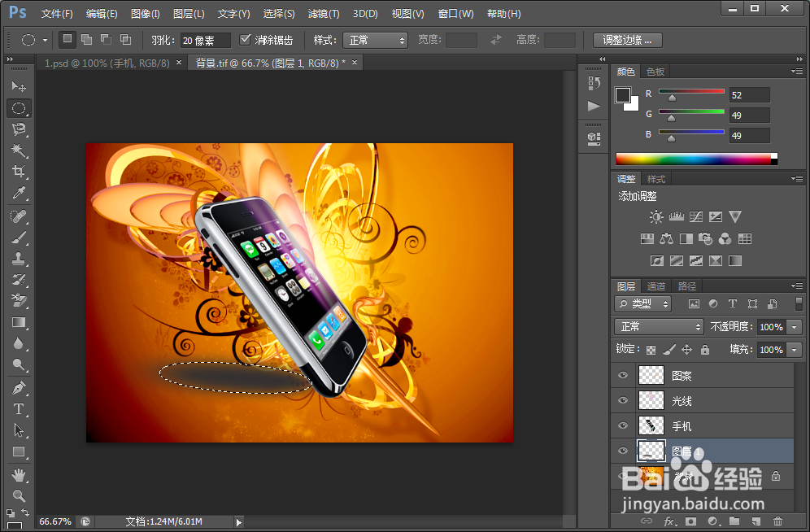The height and width of the screenshot is (532, 810).
Task: Open the 文件(F) menu
Action: (57, 14)
